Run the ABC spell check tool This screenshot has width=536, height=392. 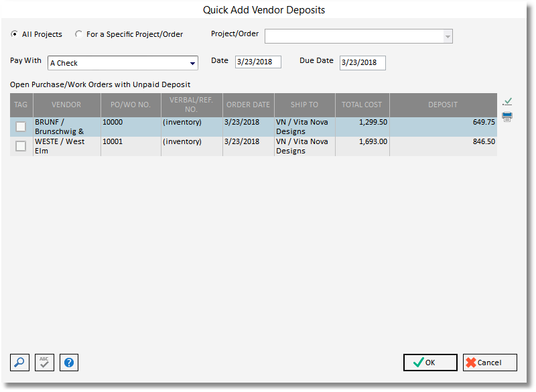[x=44, y=363]
